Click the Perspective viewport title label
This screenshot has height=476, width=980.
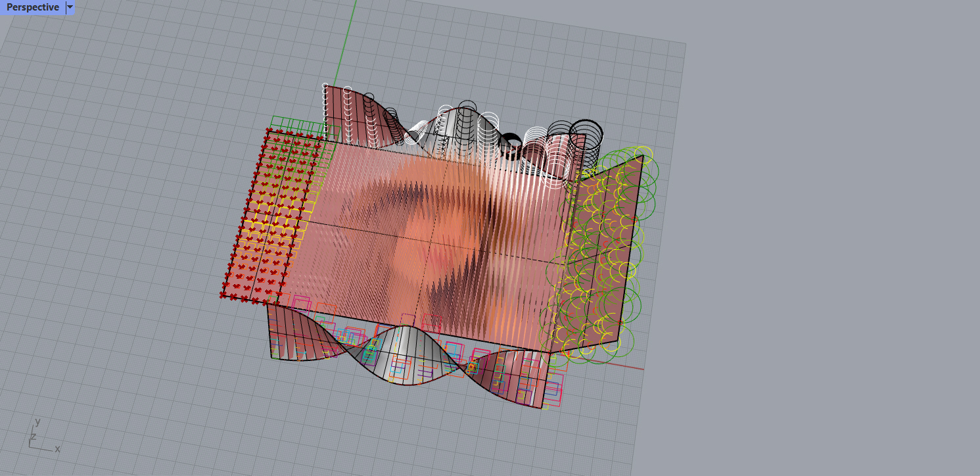(32, 7)
